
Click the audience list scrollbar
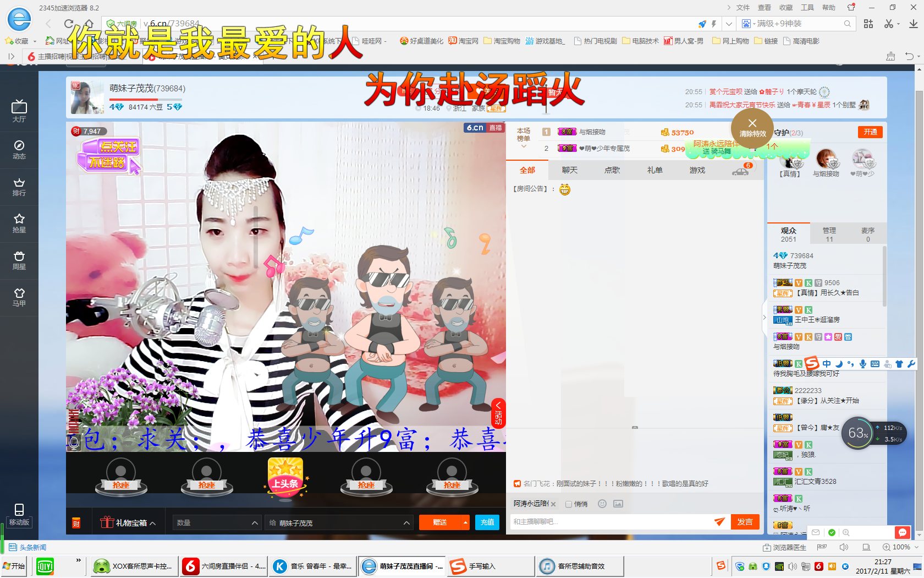(884, 277)
